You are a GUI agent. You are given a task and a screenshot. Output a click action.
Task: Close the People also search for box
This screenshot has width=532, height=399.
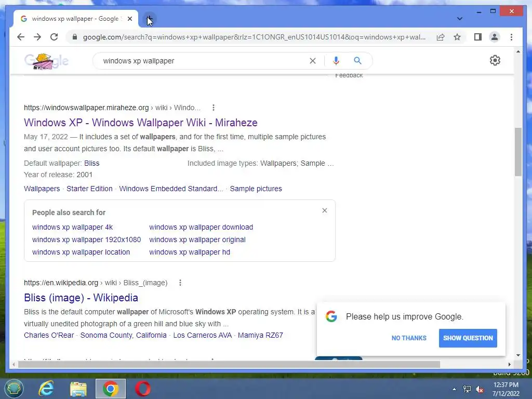pos(325,210)
